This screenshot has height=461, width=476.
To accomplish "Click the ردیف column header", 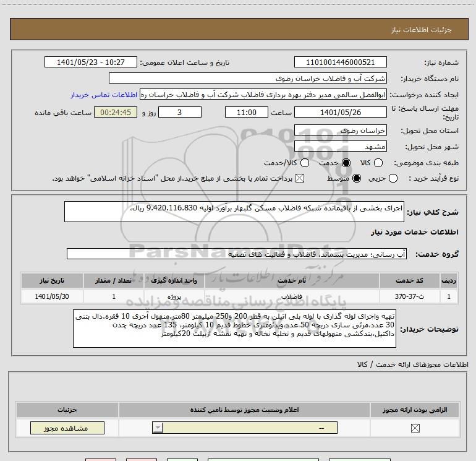I will 449,280.
